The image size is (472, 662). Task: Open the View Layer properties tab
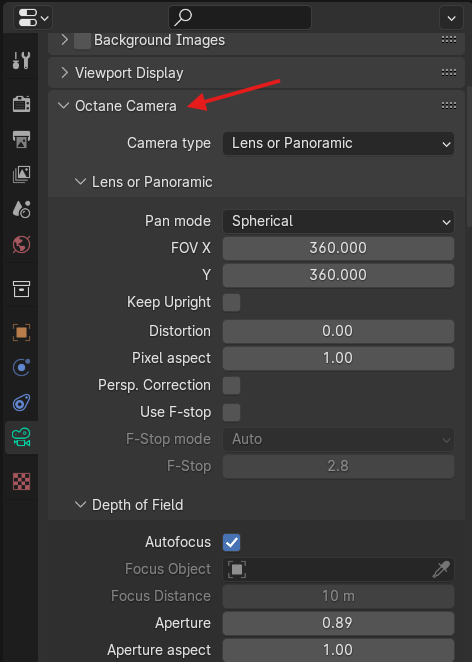21,174
